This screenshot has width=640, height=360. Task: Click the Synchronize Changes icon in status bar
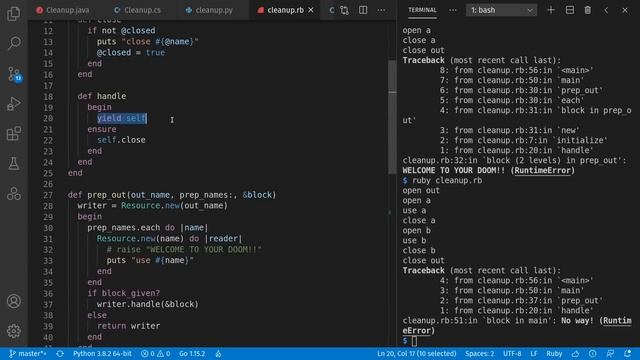coord(60,353)
